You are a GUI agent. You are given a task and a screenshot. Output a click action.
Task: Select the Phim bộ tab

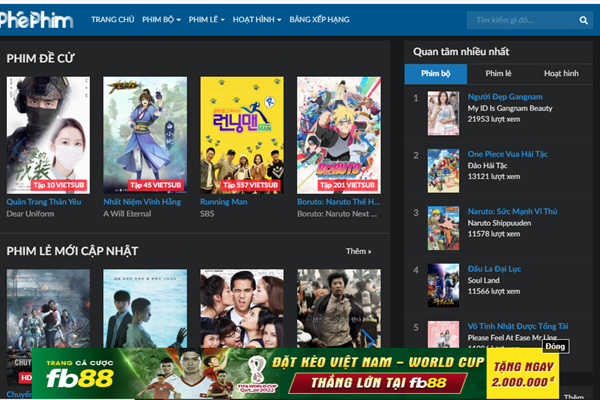click(x=435, y=73)
